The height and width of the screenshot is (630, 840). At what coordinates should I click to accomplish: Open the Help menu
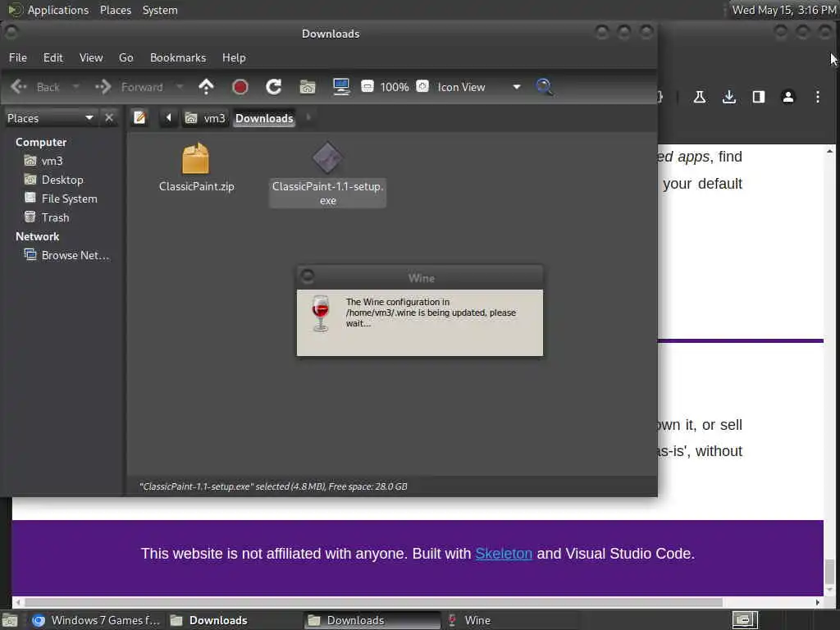point(234,57)
